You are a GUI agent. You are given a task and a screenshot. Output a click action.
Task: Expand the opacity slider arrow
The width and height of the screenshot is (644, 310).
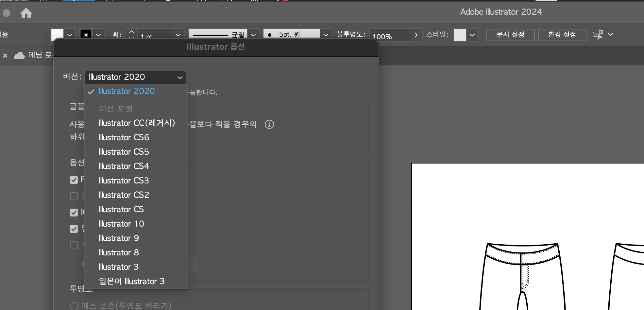click(x=416, y=35)
